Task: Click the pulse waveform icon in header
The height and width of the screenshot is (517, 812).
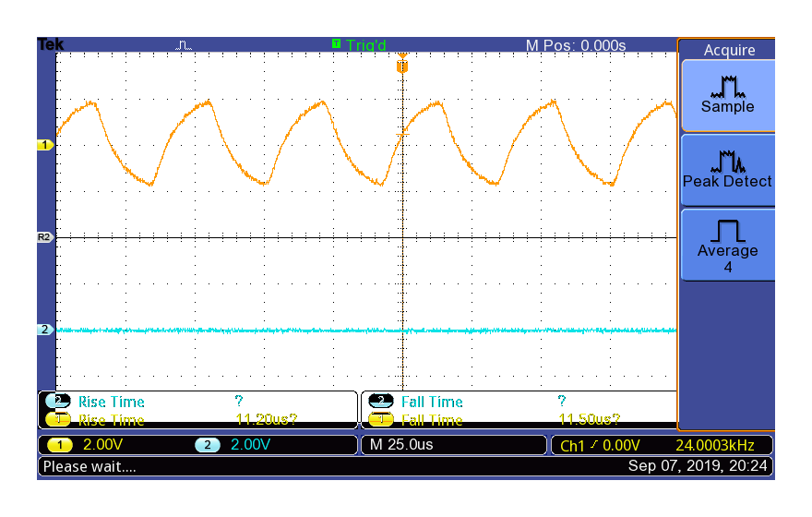Action: pos(184,45)
